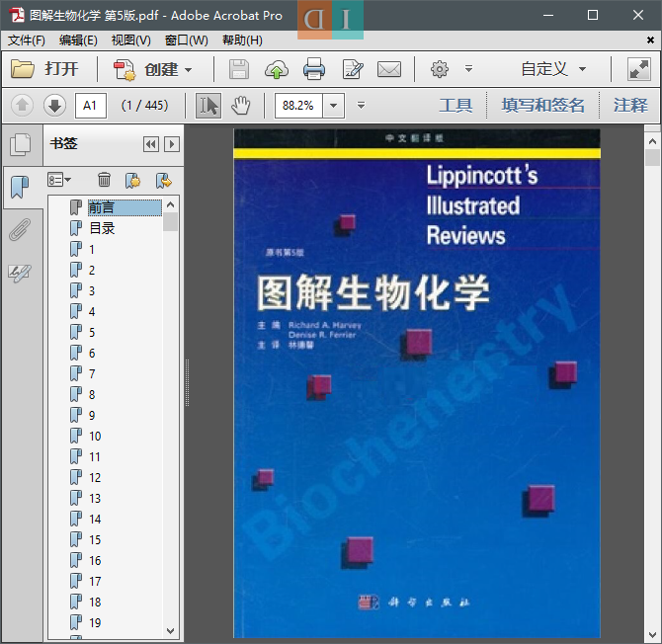Screen dimensions: 662x644
Task: Open the 帮助(H) menu
Action: [x=242, y=40]
